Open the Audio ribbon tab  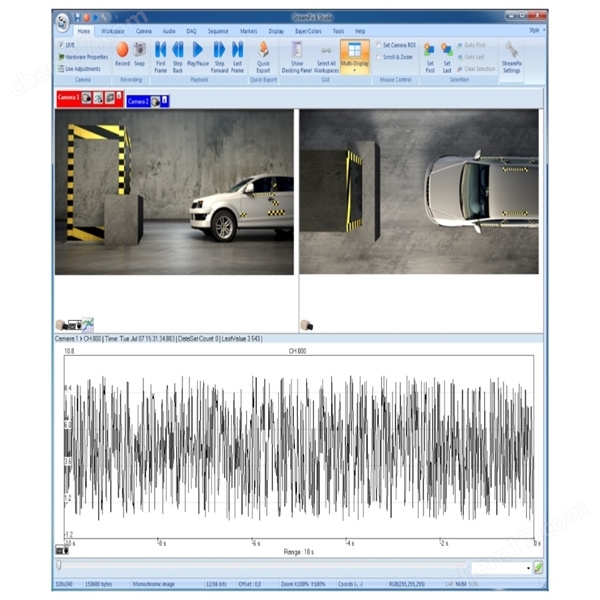click(x=169, y=31)
